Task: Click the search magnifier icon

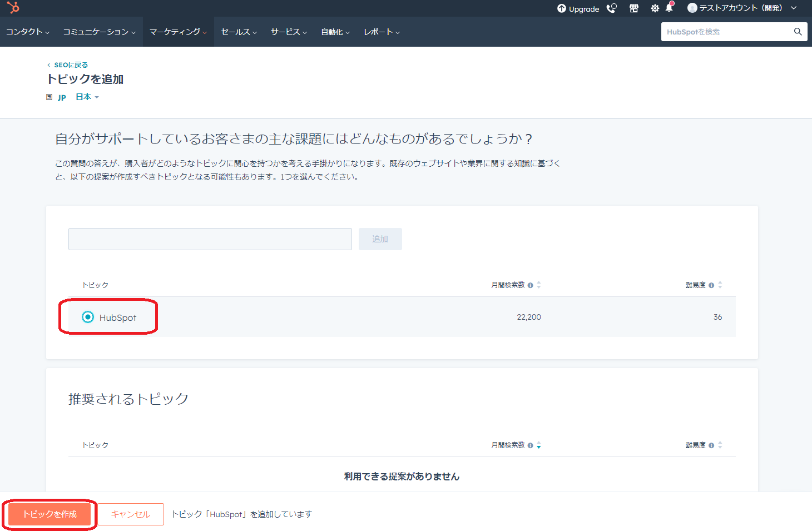Action: point(798,32)
